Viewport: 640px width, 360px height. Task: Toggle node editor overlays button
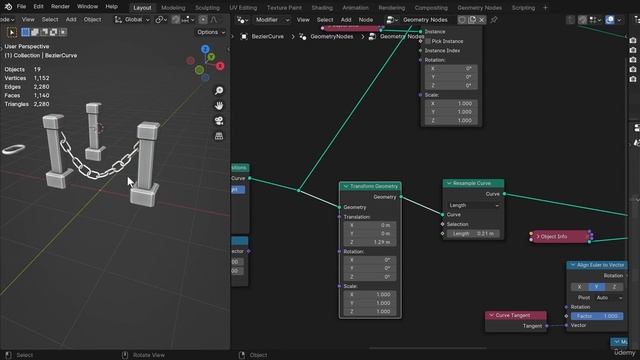point(610,20)
